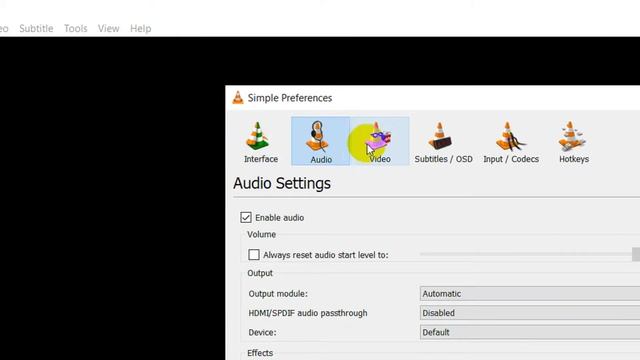Open HDMI/SPDIF audio passthrough dropdown
This screenshot has height=360, width=640.
coord(530,313)
